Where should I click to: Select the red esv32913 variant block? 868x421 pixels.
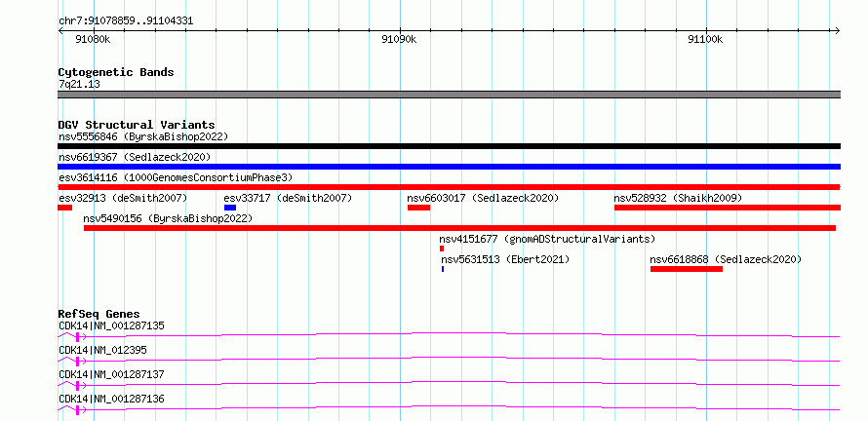coord(64,208)
